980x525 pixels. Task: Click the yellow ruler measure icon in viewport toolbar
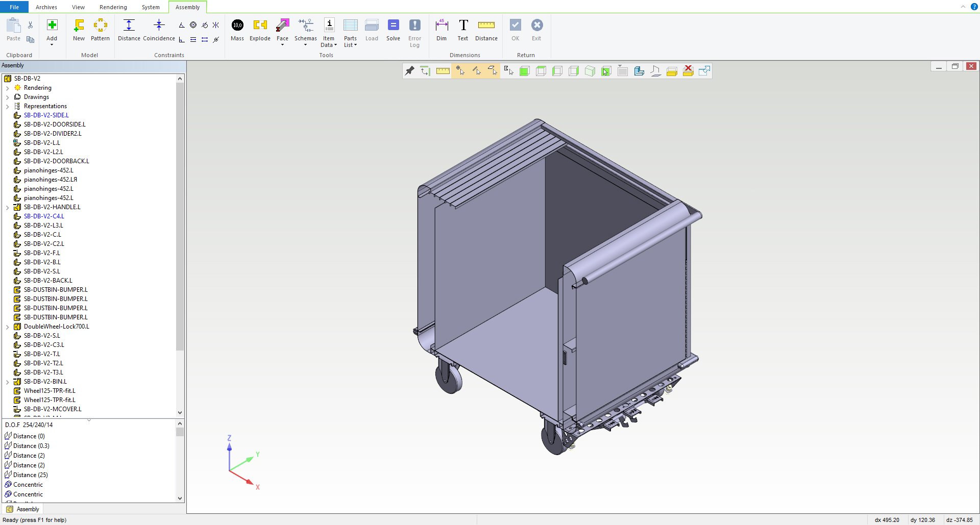[x=443, y=71]
